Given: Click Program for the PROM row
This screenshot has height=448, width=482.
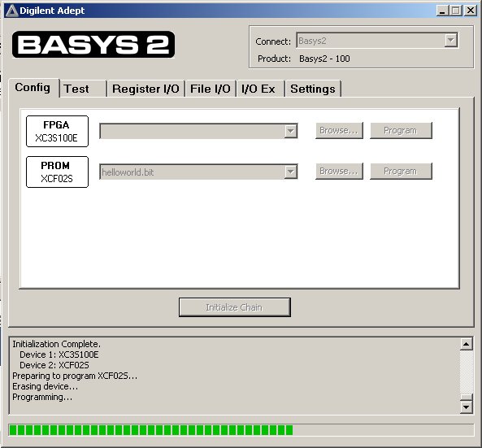Looking at the screenshot, I should (401, 171).
